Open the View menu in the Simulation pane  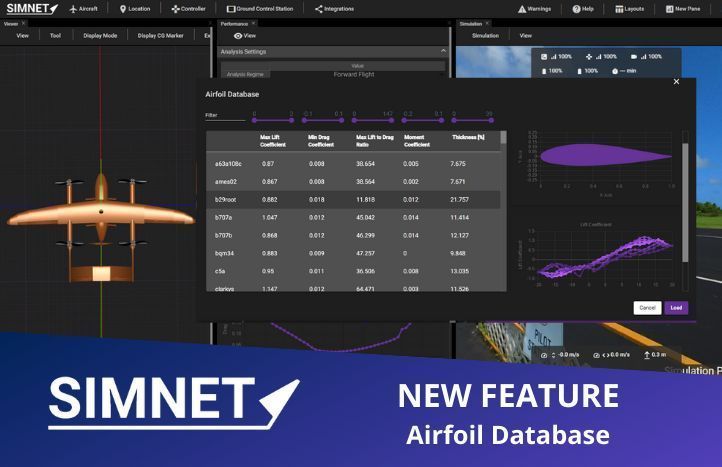[525, 35]
